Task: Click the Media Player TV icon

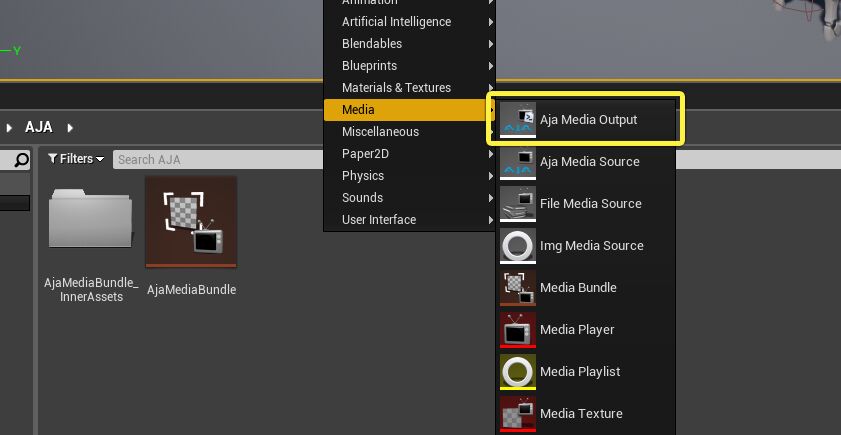Action: pos(518,329)
